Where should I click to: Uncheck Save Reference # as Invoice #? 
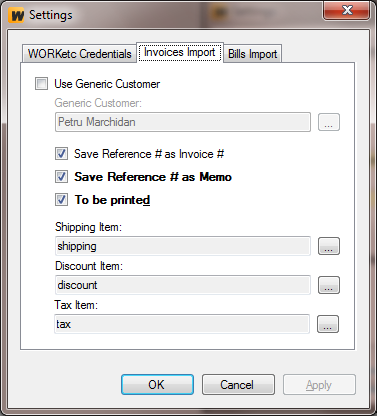coord(61,154)
